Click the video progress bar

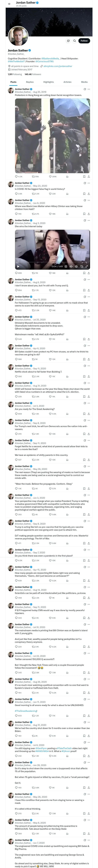point(51,262)
